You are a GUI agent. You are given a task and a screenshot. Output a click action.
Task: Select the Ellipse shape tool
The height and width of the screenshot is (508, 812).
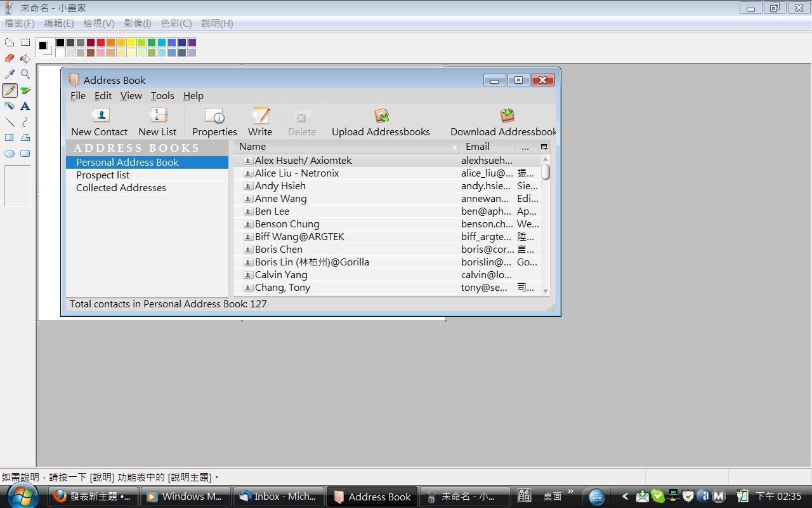coord(10,154)
